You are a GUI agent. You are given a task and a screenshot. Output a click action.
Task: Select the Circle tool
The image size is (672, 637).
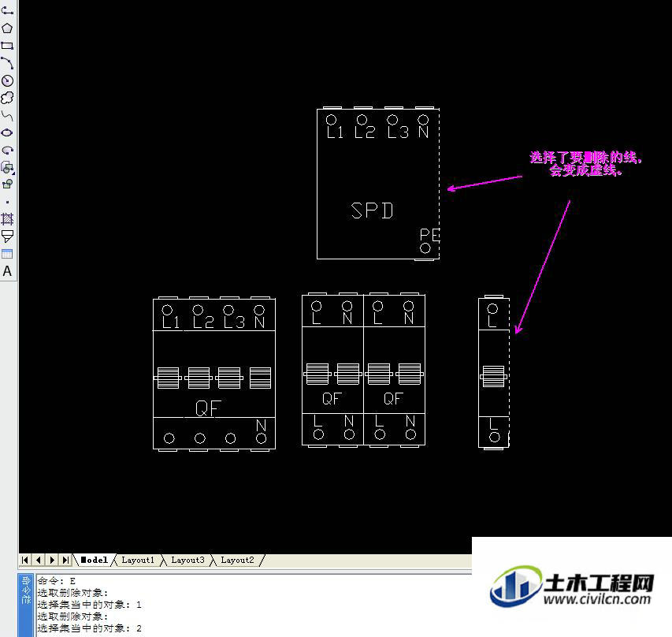pos(7,80)
